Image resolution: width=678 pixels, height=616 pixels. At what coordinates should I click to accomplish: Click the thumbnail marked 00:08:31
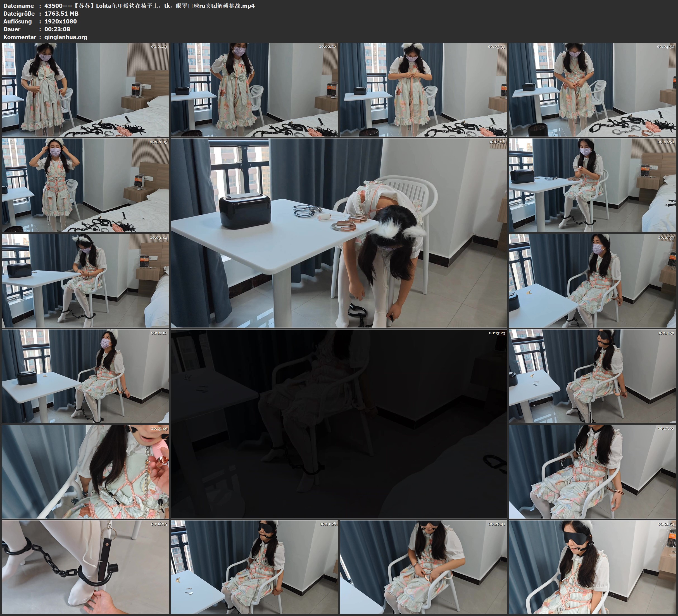click(592, 185)
